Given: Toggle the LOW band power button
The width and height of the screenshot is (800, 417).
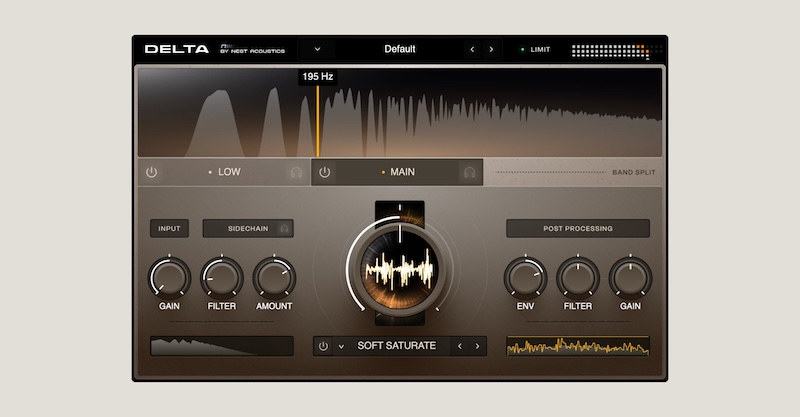Looking at the screenshot, I should tap(152, 172).
